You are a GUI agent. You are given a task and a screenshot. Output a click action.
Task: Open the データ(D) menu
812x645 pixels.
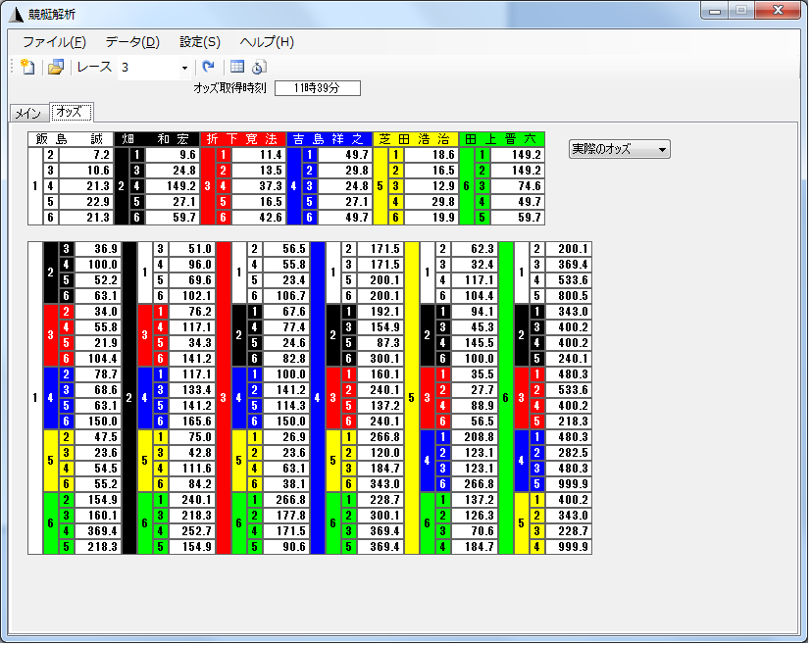coord(132,42)
